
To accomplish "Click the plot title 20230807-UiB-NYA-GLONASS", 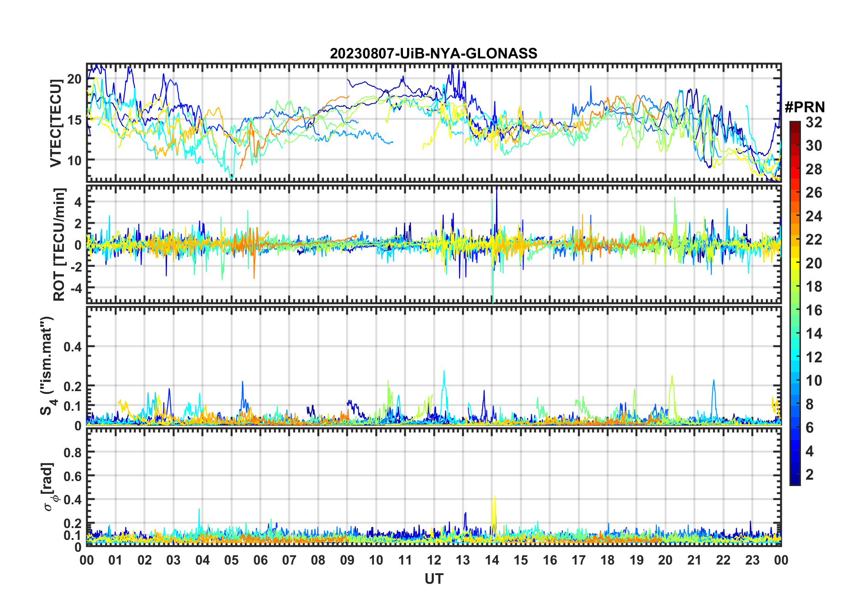I will point(434,53).
